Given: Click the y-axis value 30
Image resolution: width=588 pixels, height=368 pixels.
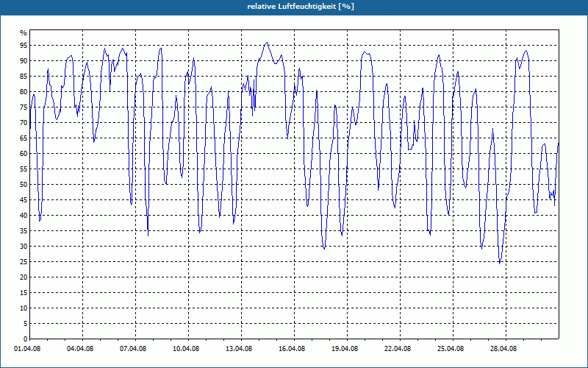Looking at the screenshot, I should pos(24,247).
